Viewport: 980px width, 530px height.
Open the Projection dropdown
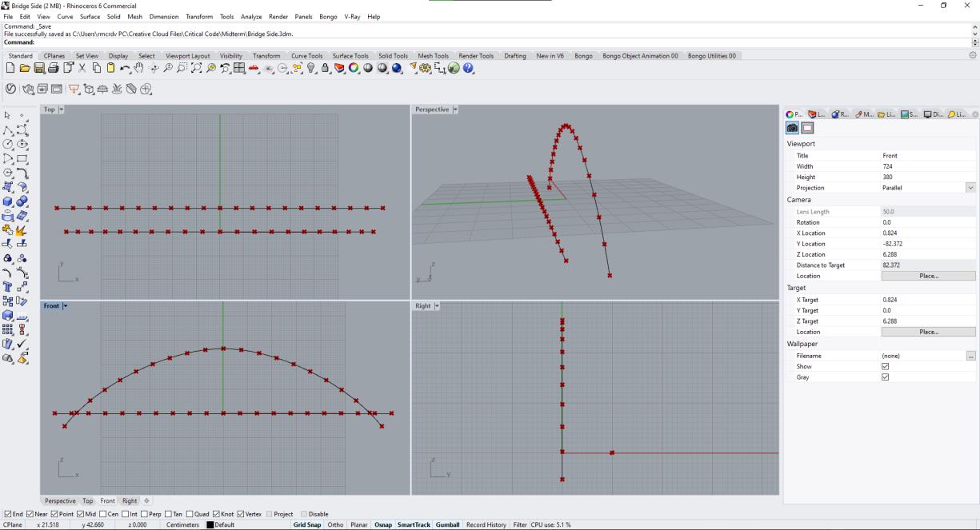tap(970, 188)
